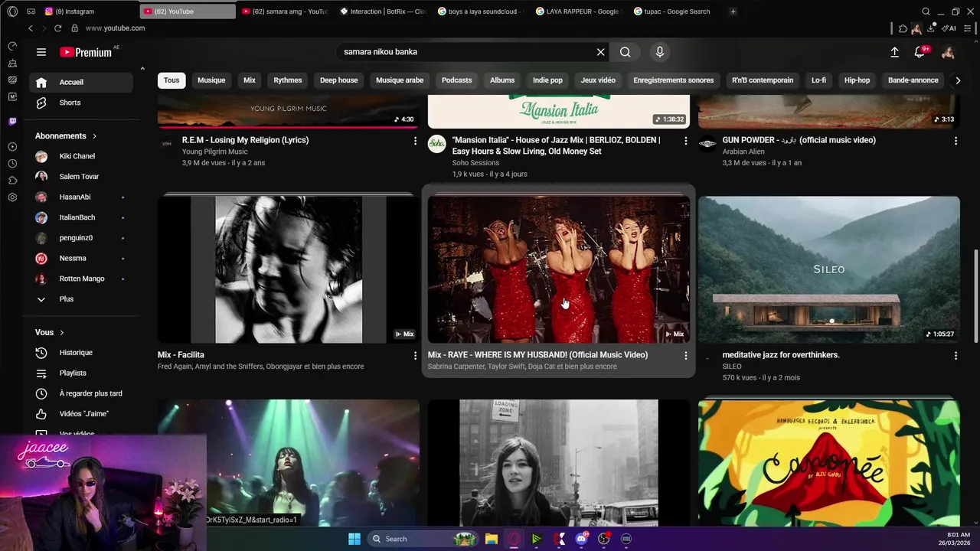Expand subscriptions list with Plus chevron
The width and height of the screenshot is (980, 551).
click(x=41, y=299)
